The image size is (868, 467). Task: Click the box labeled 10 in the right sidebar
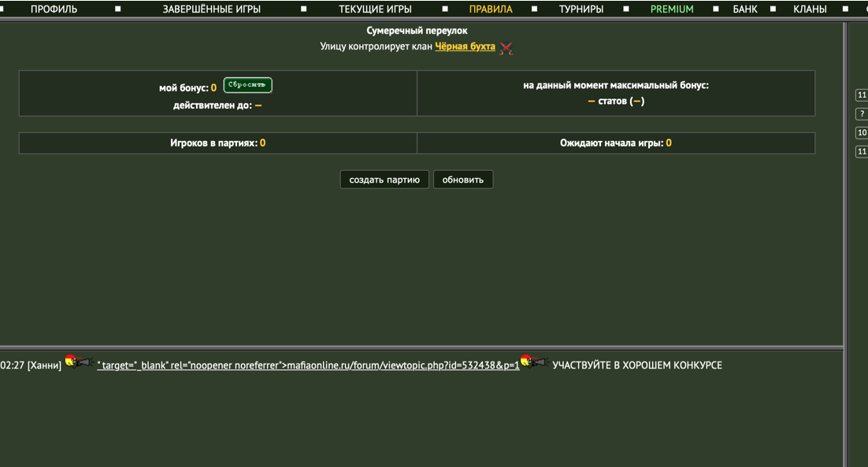click(862, 132)
